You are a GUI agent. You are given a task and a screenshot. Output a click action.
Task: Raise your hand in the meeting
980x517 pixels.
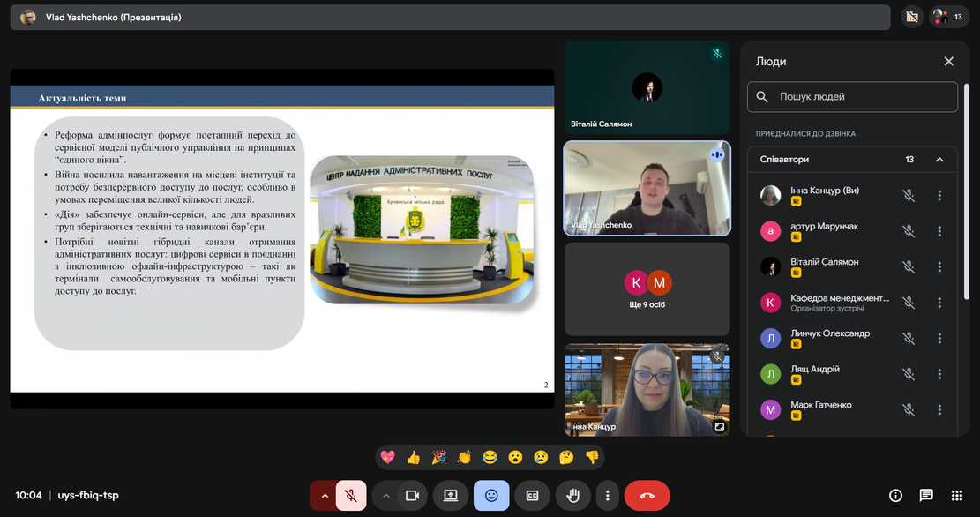(572, 496)
